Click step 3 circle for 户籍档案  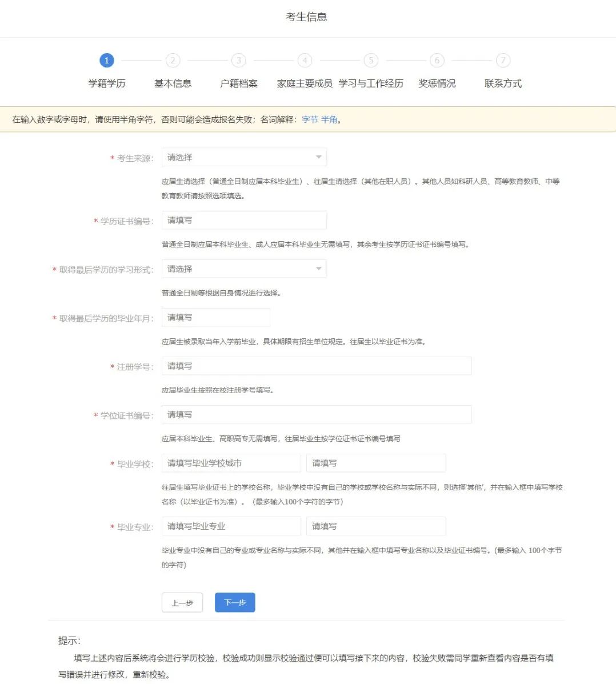tap(238, 60)
